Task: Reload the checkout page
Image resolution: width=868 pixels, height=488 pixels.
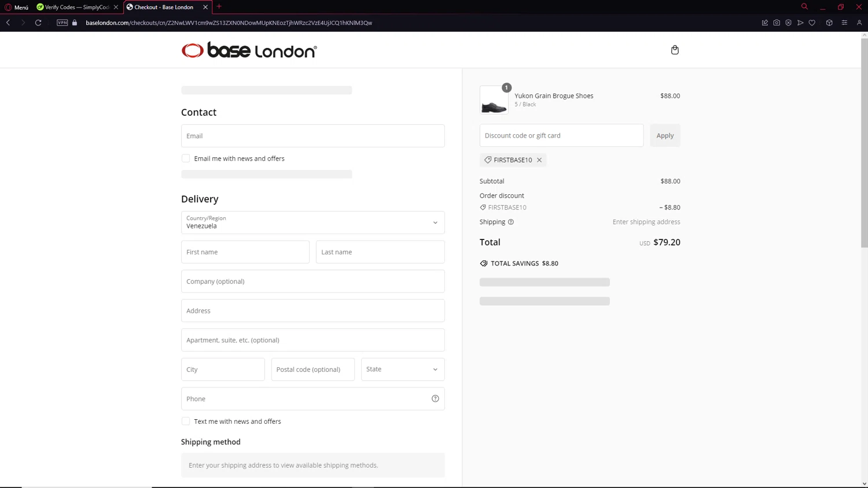Action: pos(38,23)
